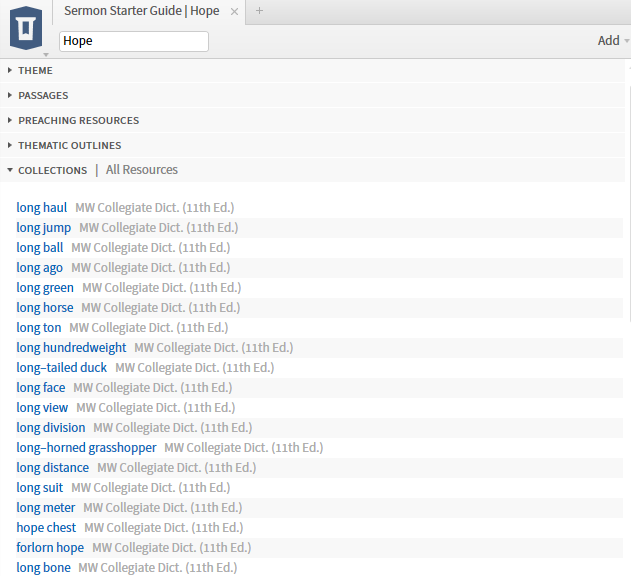The width and height of the screenshot is (631, 576).
Task: Close the Sermon Starter Guide tab
Action: pos(234,12)
